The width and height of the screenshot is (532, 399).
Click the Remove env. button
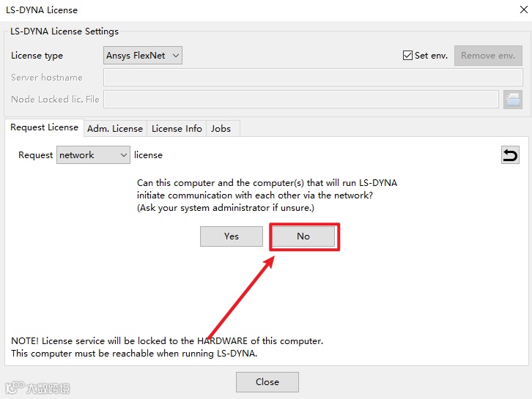point(488,55)
